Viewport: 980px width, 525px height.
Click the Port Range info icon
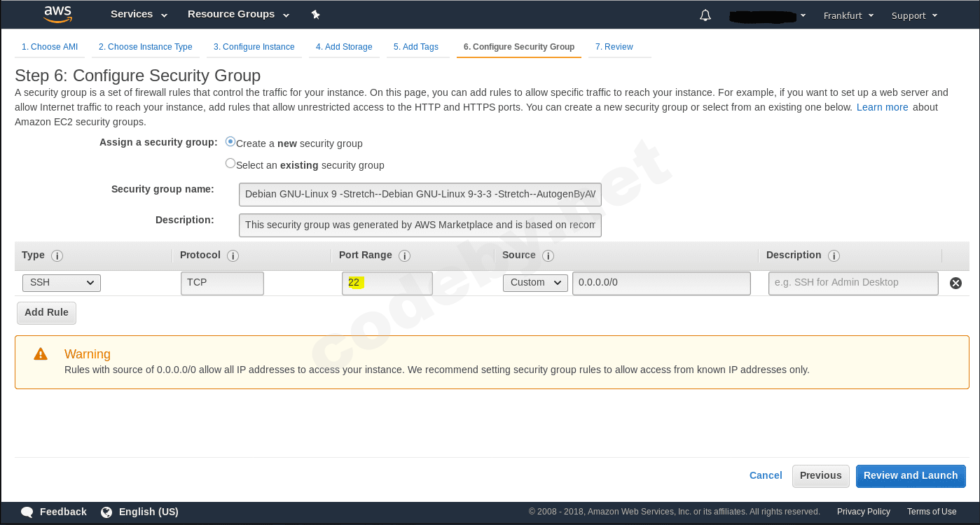(403, 255)
